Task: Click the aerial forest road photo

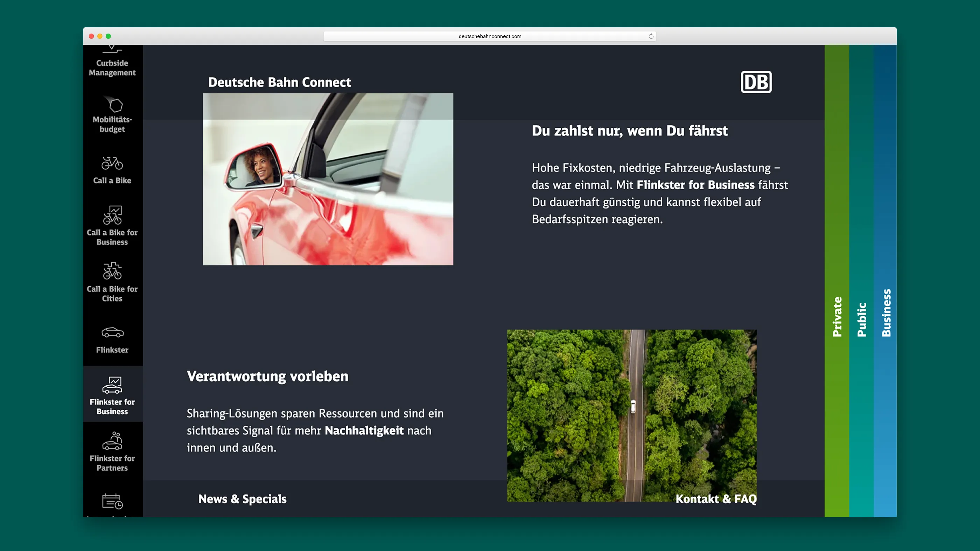Action: point(632,416)
